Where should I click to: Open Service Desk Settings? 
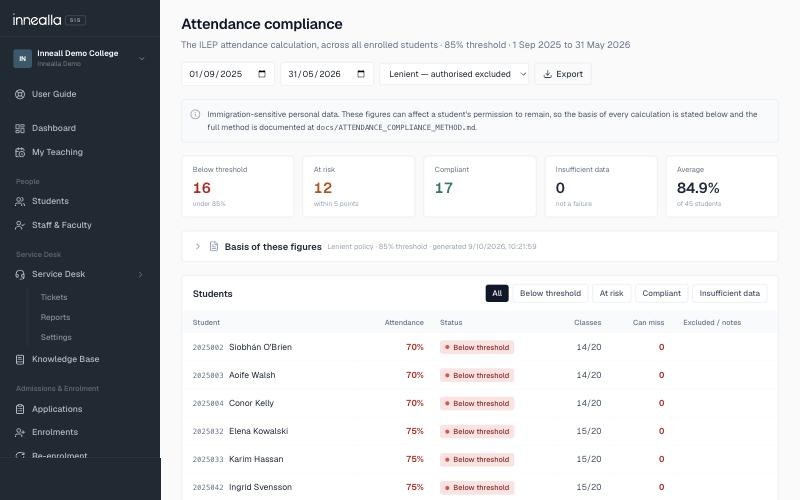(x=56, y=337)
